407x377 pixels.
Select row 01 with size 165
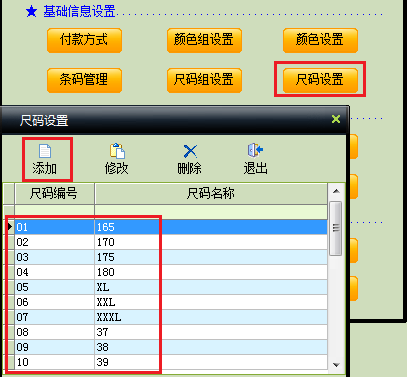tap(171, 227)
